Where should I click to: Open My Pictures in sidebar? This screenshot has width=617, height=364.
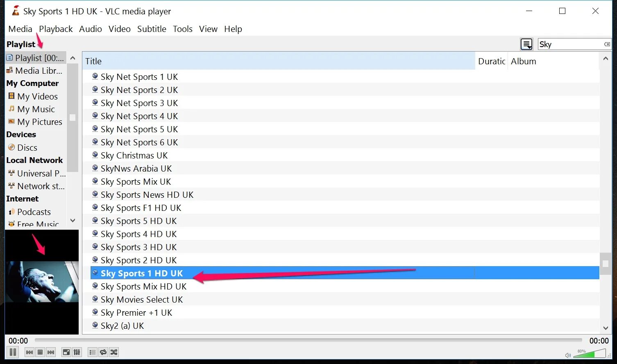[36, 122]
